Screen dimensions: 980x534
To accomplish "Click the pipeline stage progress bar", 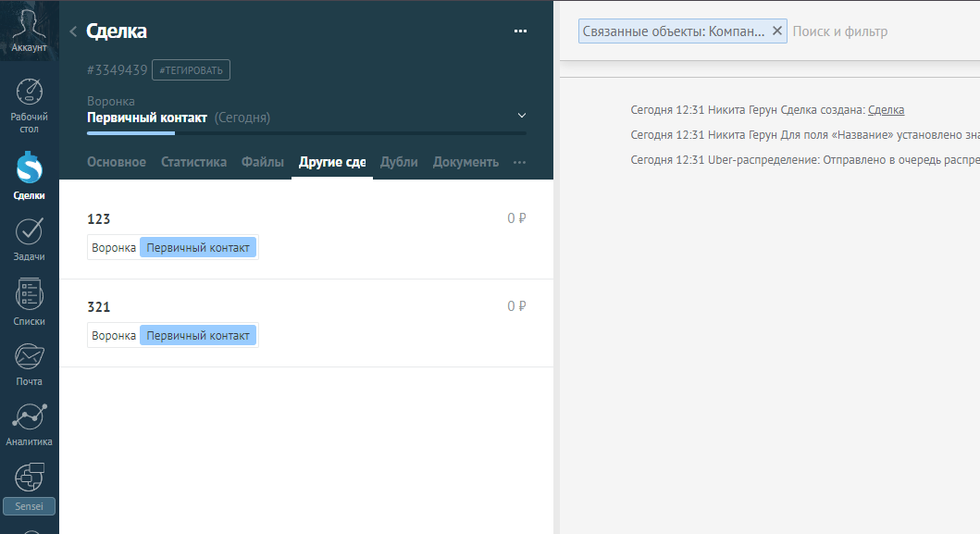I will 306,133.
